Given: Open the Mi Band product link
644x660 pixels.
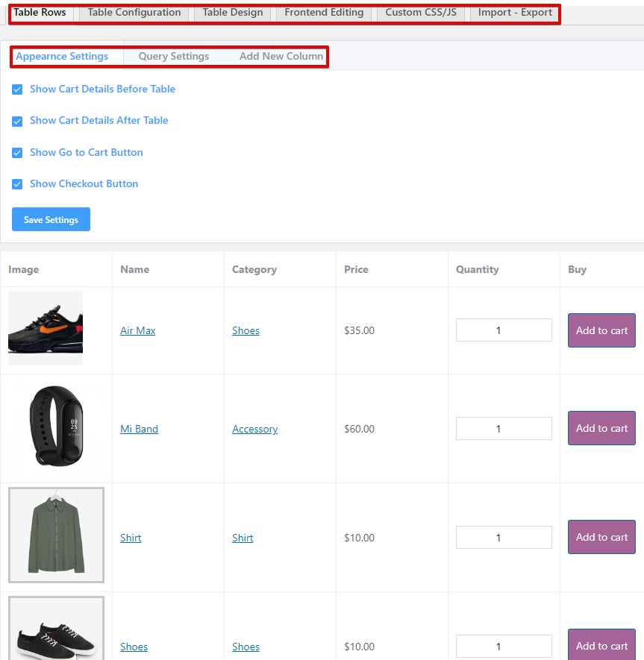Looking at the screenshot, I should click(139, 429).
